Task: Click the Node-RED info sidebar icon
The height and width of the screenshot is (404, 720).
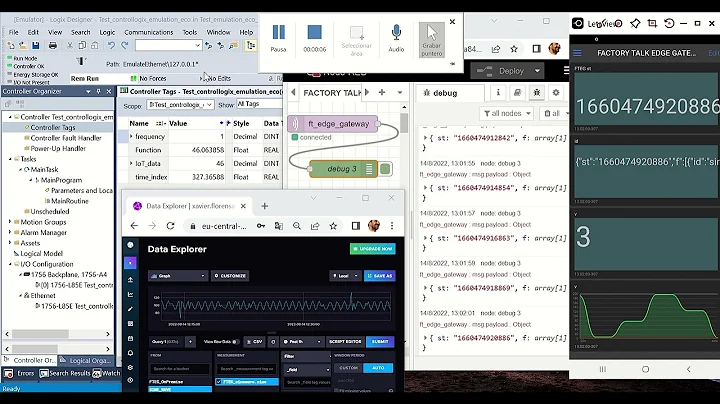Action: [498, 93]
